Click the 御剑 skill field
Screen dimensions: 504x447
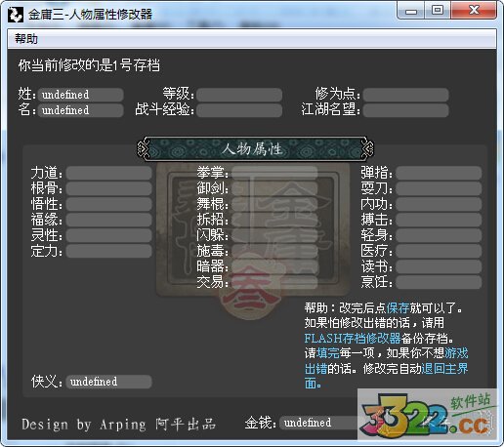tap(274, 188)
